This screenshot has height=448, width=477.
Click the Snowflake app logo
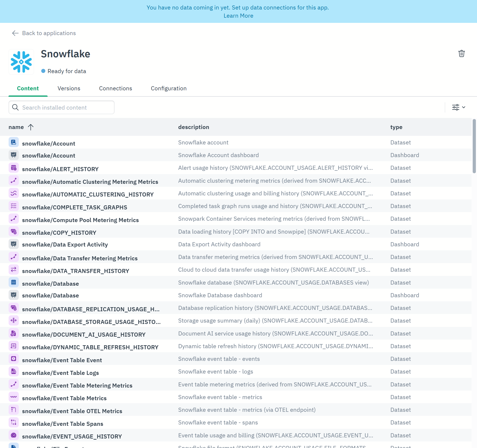[x=21, y=62]
